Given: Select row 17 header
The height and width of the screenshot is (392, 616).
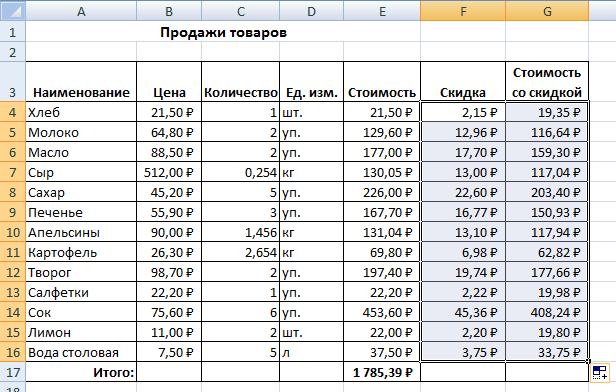Looking at the screenshot, I should (x=13, y=372).
